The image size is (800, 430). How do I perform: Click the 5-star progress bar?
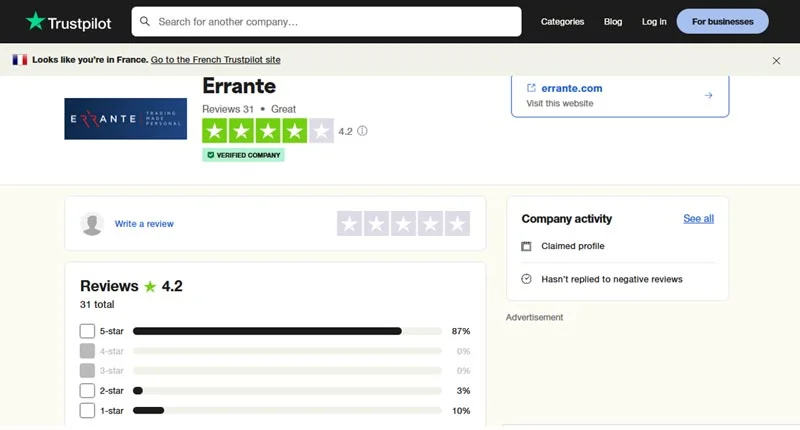click(287, 331)
